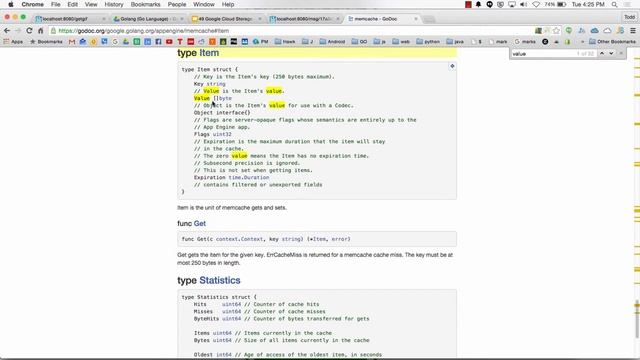Click the address bar URL
This screenshot has width=640, height=360.
pyautogui.click(x=144, y=31)
